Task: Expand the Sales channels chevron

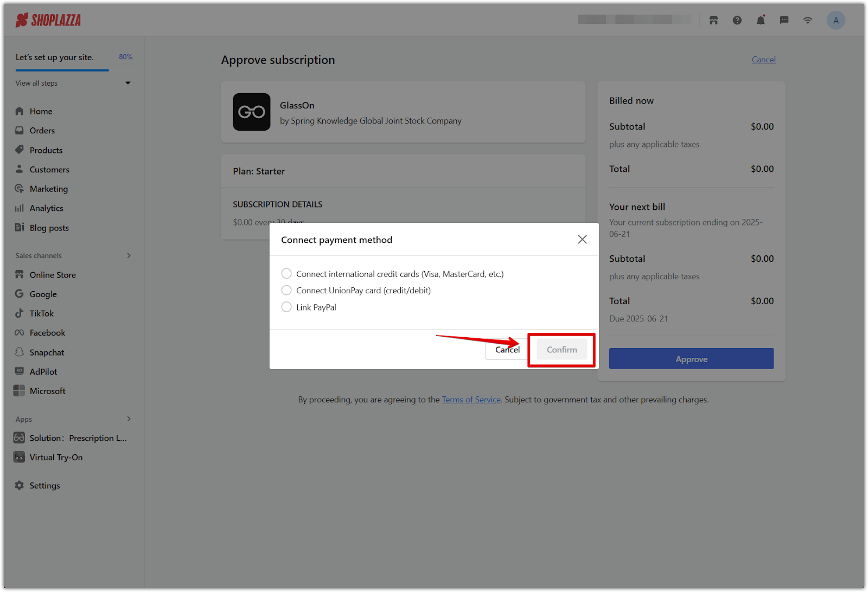Action: (129, 255)
